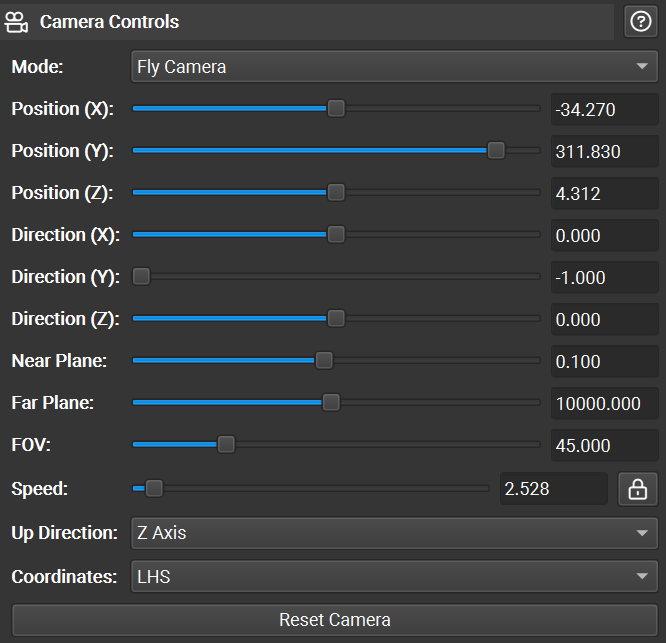666x643 pixels.
Task: Click the FOV: label
Action: pyautogui.click(x=31, y=445)
